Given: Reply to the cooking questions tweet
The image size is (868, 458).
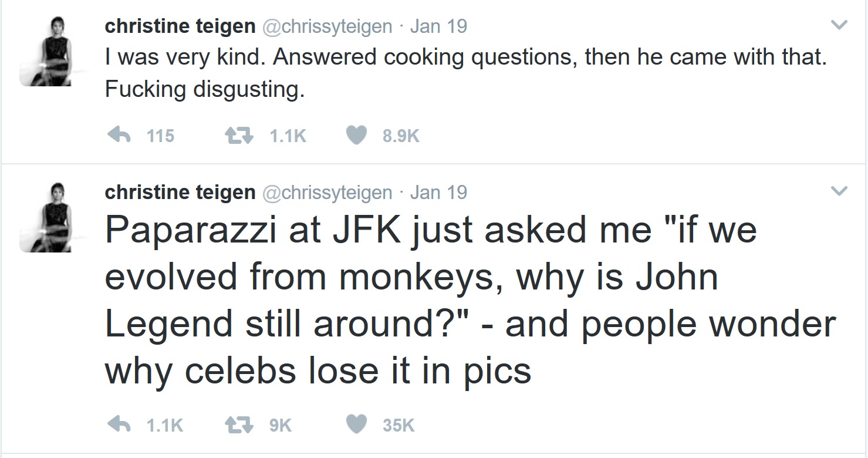Looking at the screenshot, I should click(x=120, y=136).
